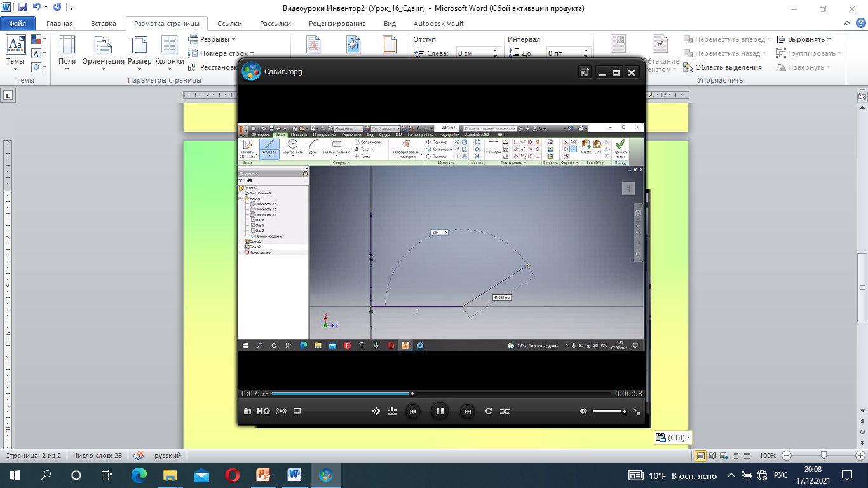Increase the До spacing with stepper
This screenshot has height=488, width=868.
click(x=586, y=51)
